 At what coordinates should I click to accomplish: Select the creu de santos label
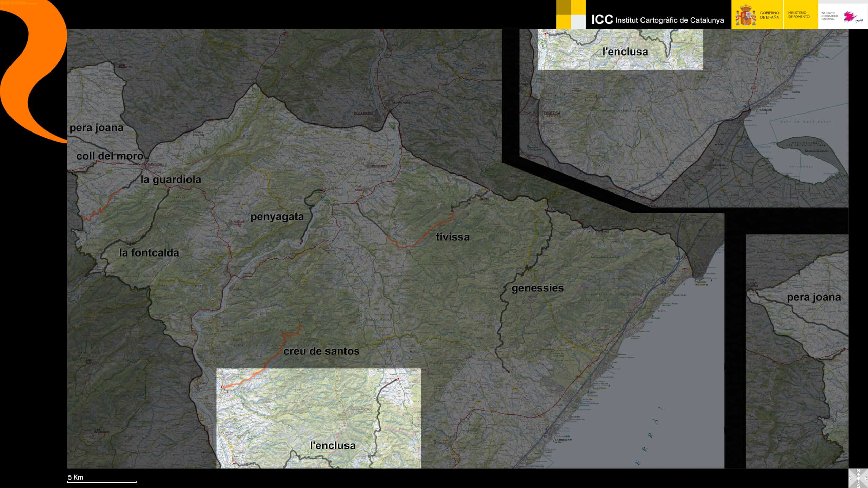(321, 351)
